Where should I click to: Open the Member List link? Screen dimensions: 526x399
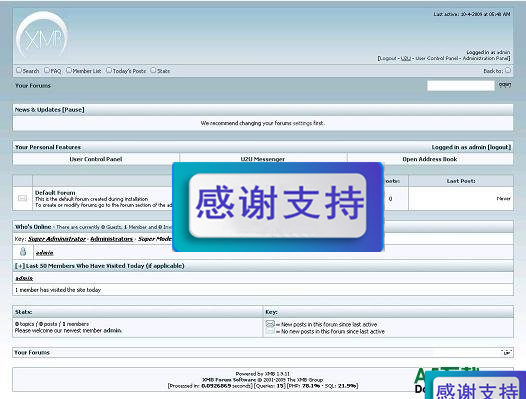click(87, 71)
